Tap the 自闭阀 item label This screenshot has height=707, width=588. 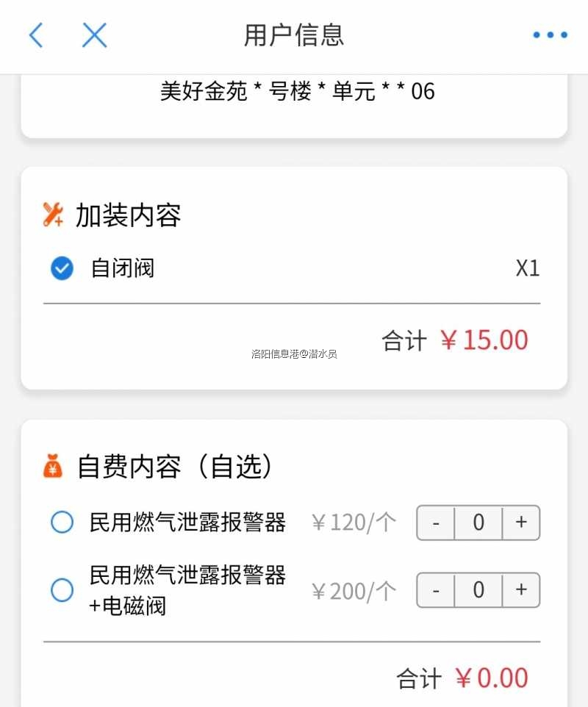tap(123, 268)
